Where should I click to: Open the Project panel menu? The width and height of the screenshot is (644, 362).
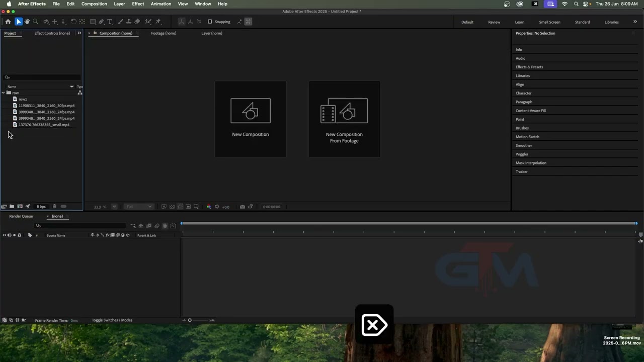click(x=21, y=33)
